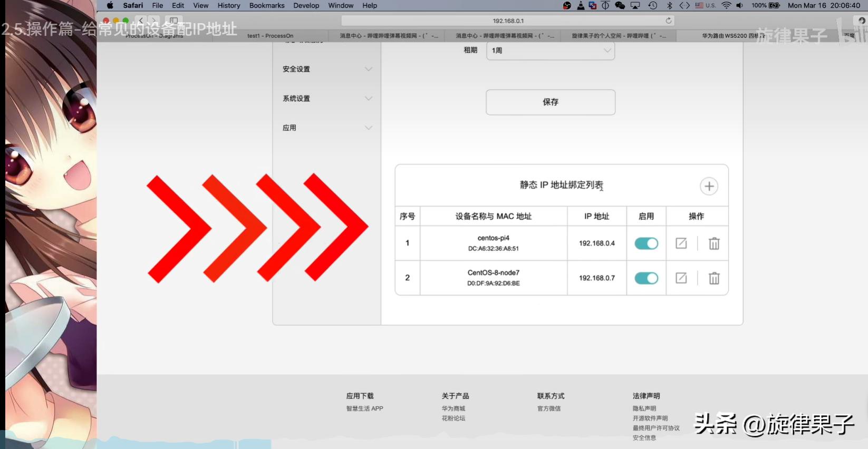The image size is (868, 449).
Task: Open the overlapping-squares menu bar icon
Action: [x=593, y=5]
